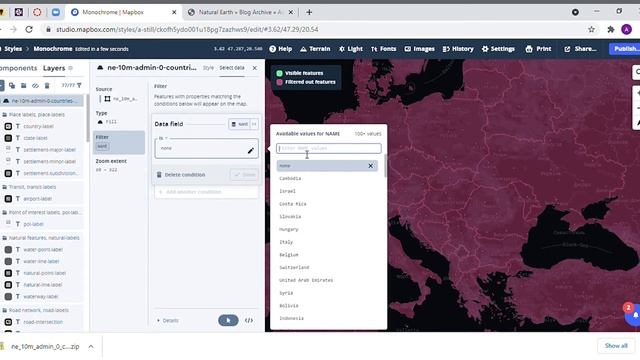Switch to the Select data tab

pyautogui.click(x=232, y=68)
